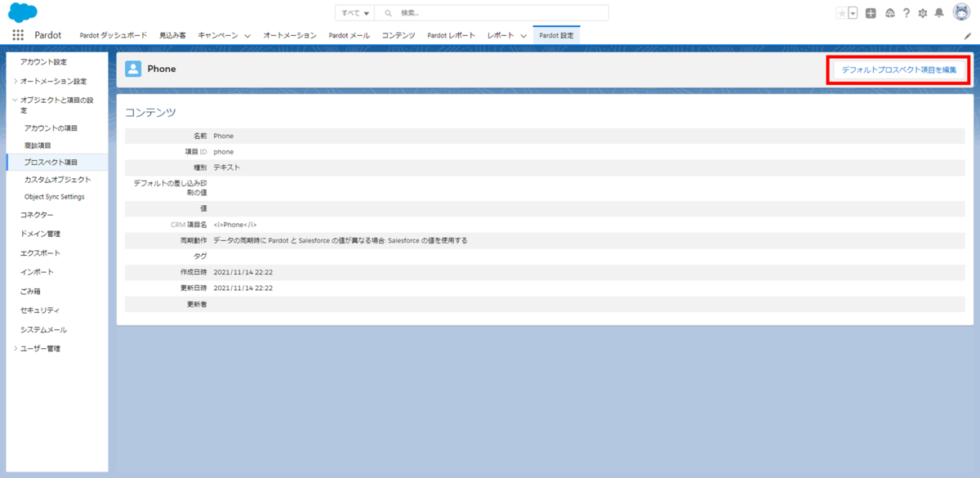Viewport: 980px width, 478px height.
Task: Click the 更新日時 date value
Action: 243,288
